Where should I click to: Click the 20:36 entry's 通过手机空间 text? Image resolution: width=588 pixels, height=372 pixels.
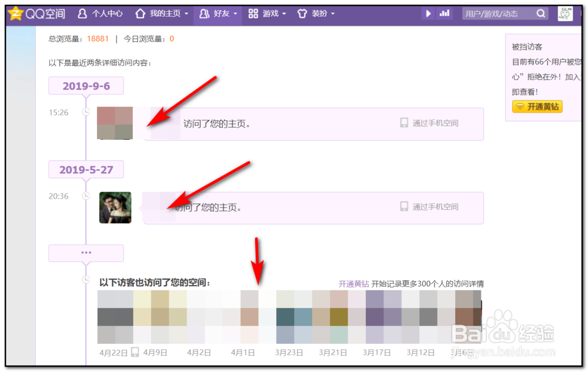tap(435, 207)
